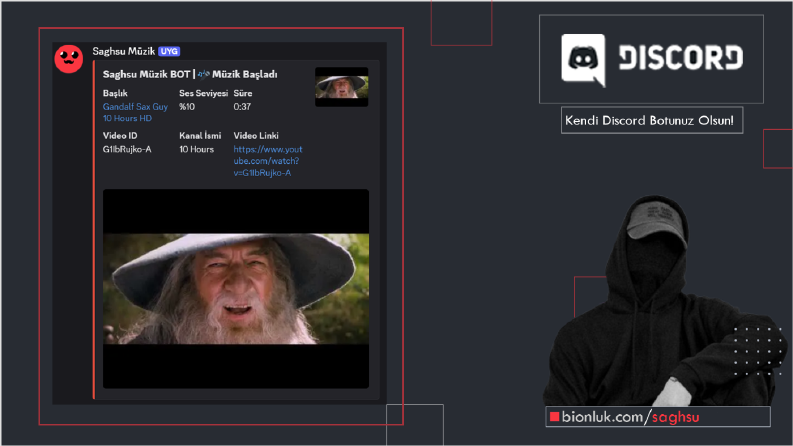Screen dimensions: 793x446
Task: Click the Kanal İsmi value 10 Hours
Action: pyautogui.click(x=196, y=149)
